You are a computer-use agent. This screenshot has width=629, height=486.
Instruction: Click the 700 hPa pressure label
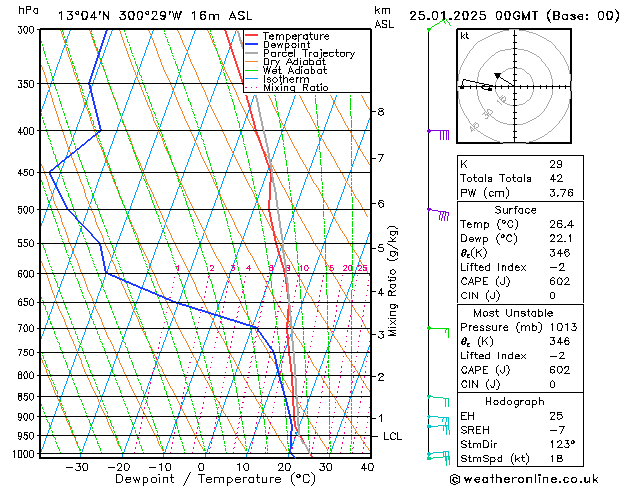coord(28,329)
